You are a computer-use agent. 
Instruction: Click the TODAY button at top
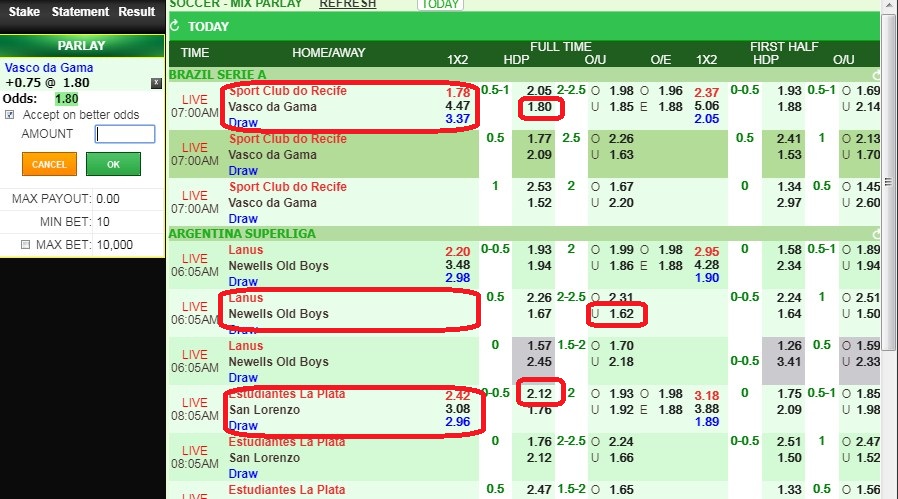[440, 5]
